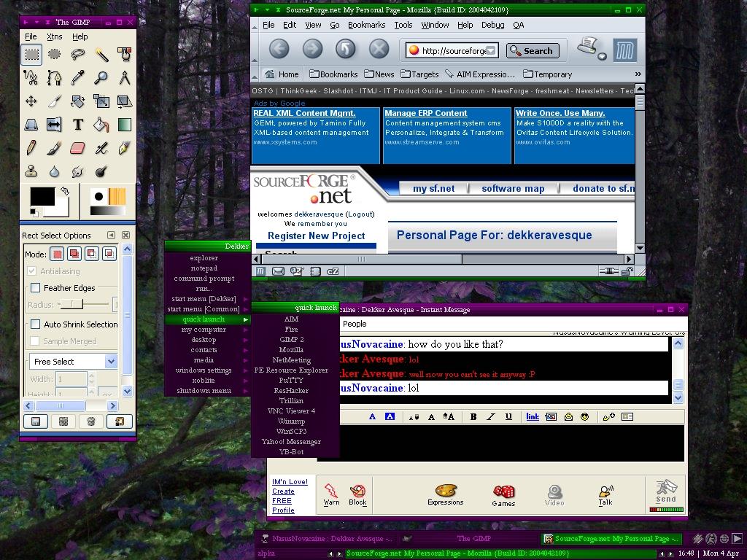Insert a smiley in the AIM message
Screen dimensions: 747x560
(x=584, y=416)
